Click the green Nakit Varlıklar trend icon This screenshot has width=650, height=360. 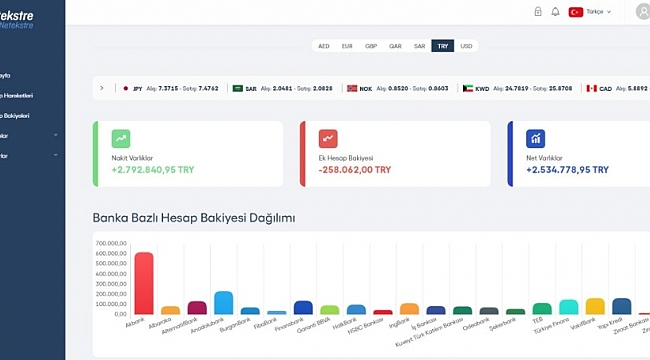[x=121, y=139]
